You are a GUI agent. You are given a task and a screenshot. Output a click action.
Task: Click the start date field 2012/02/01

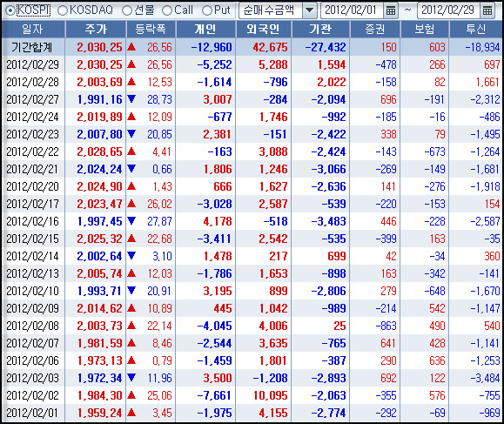pos(352,10)
